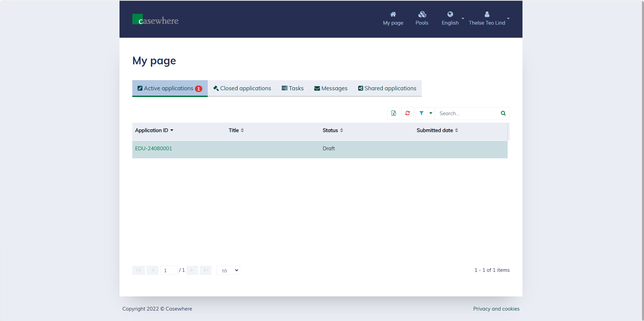The image size is (644, 321).
Task: Switch to Closed applications tab
Action: pyautogui.click(x=242, y=88)
